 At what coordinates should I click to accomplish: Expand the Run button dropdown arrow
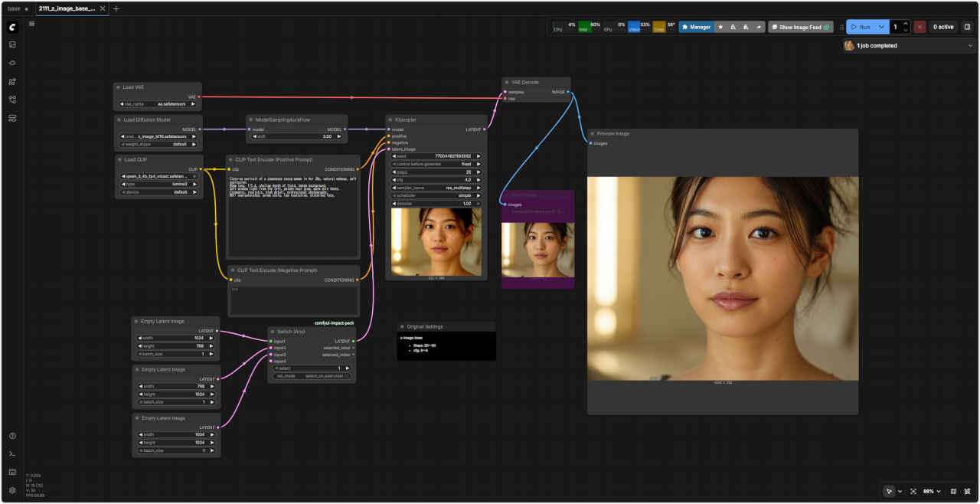881,27
